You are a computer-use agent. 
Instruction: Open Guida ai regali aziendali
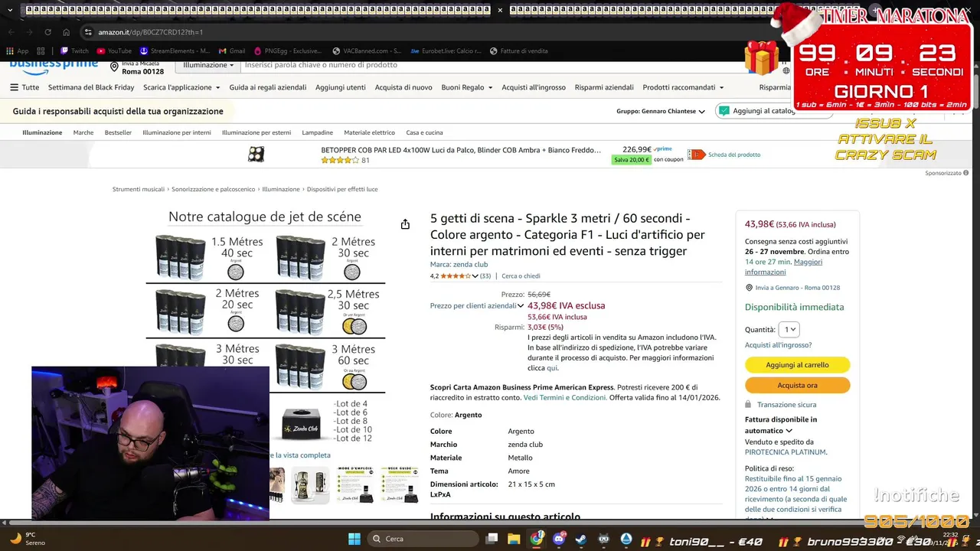tap(268, 87)
